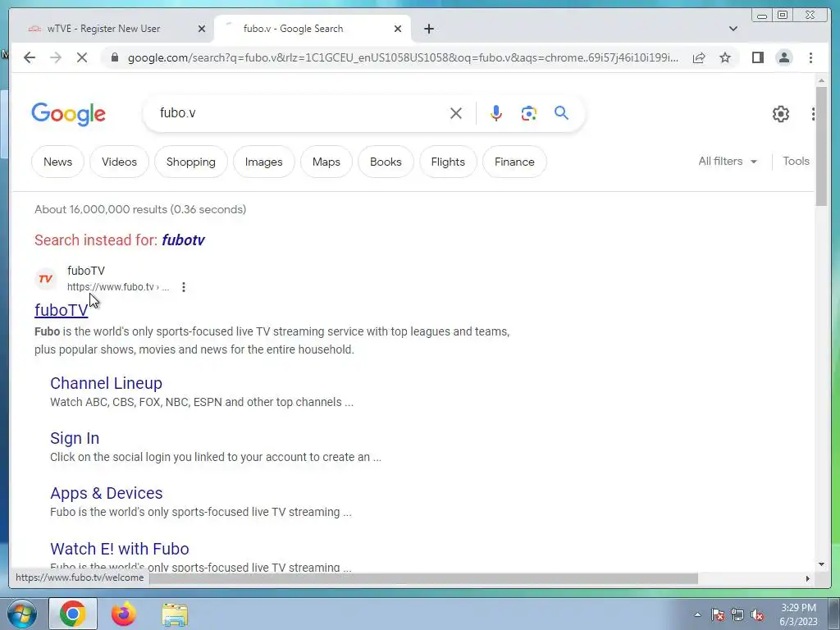
Task: Search instead for fubotv
Action: tap(183, 240)
